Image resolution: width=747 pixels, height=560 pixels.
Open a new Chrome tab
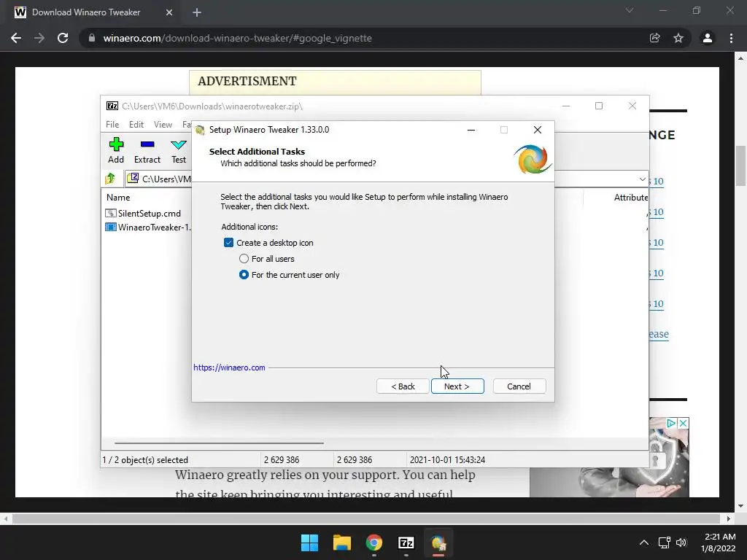(197, 12)
